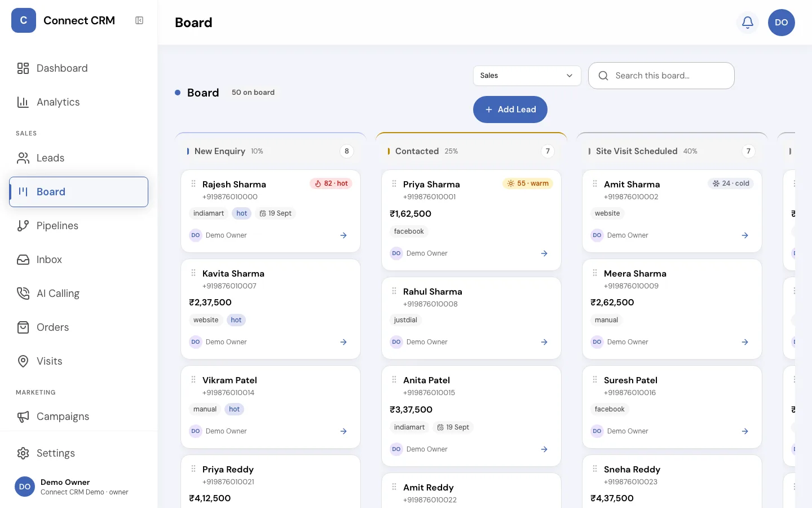
Task: Go to AI Calling
Action: (78, 294)
